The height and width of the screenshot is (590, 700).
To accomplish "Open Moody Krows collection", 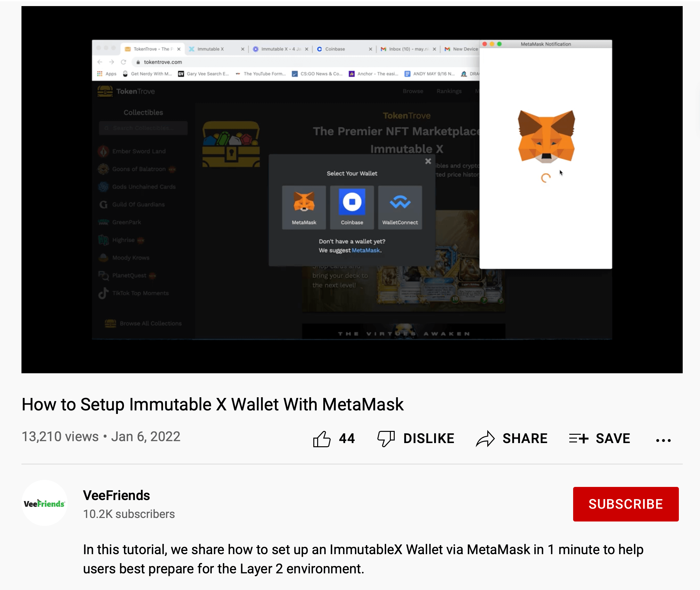I will coord(124,257).
